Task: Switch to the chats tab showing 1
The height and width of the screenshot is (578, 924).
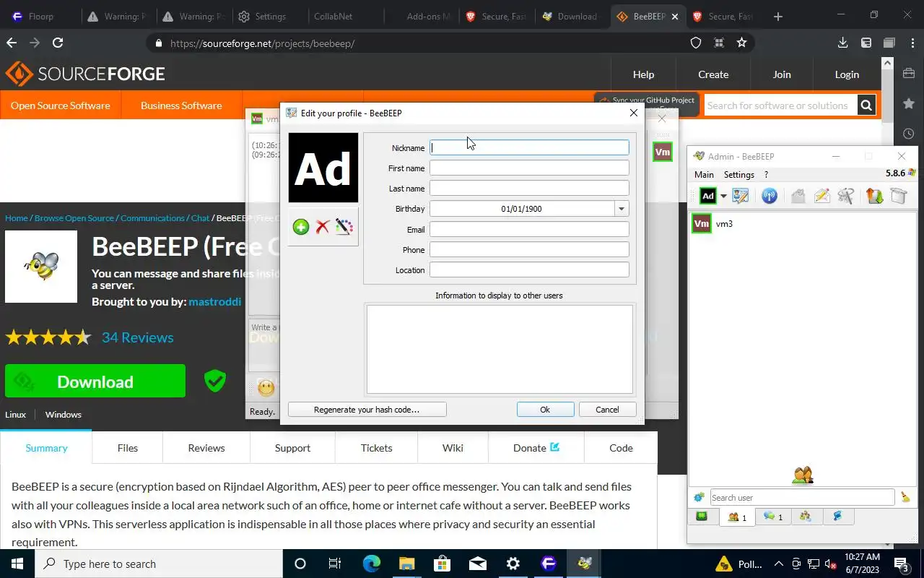Action: pyautogui.click(x=773, y=517)
